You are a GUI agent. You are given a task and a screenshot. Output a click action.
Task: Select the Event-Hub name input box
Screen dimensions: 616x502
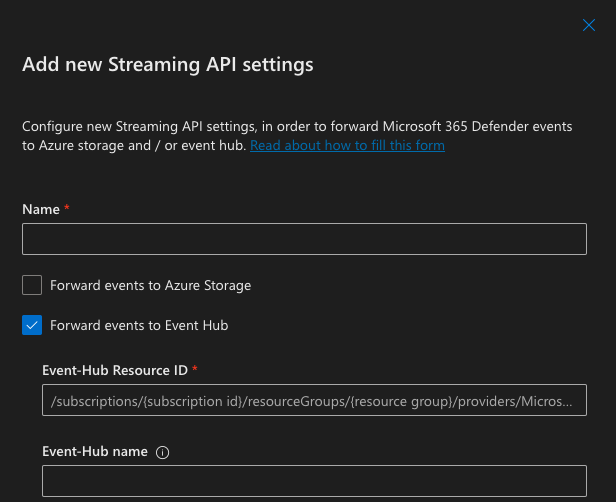click(x=314, y=480)
